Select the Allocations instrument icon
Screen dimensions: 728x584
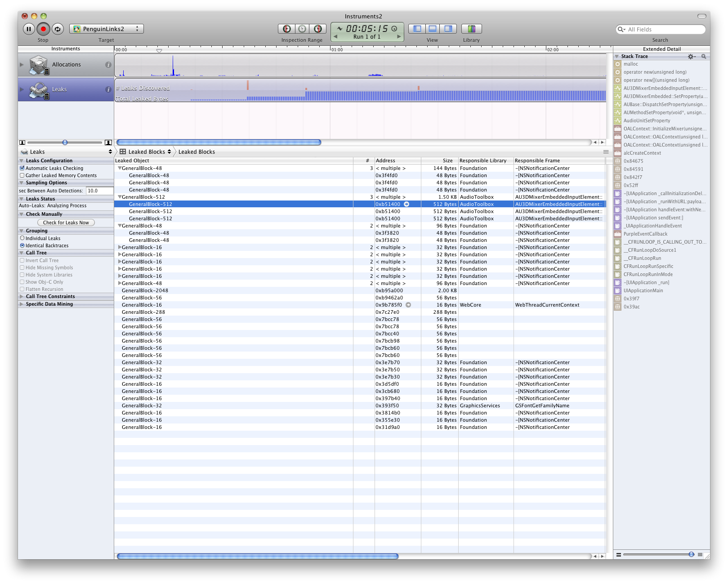(x=39, y=65)
